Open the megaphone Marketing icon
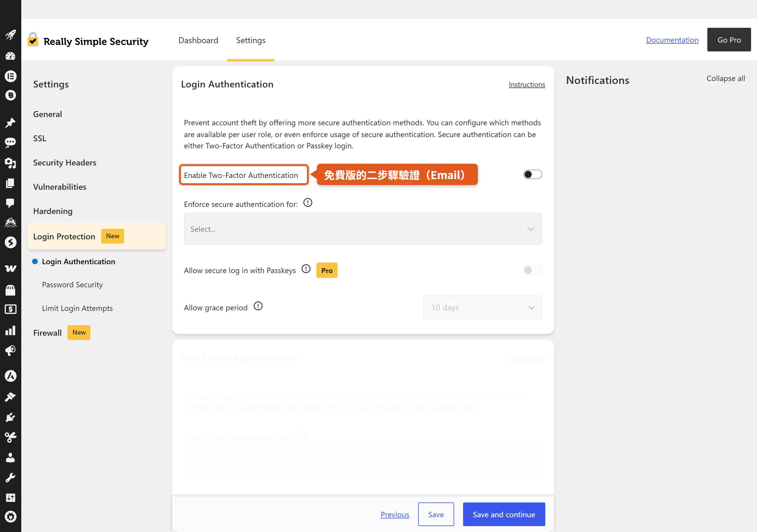Image resolution: width=757 pixels, height=532 pixels. pyautogui.click(x=11, y=351)
